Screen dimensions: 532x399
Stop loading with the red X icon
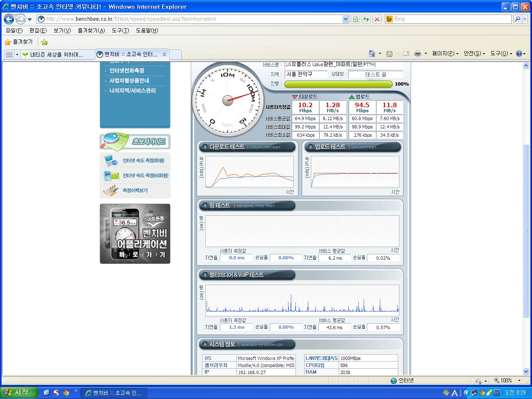click(x=377, y=19)
